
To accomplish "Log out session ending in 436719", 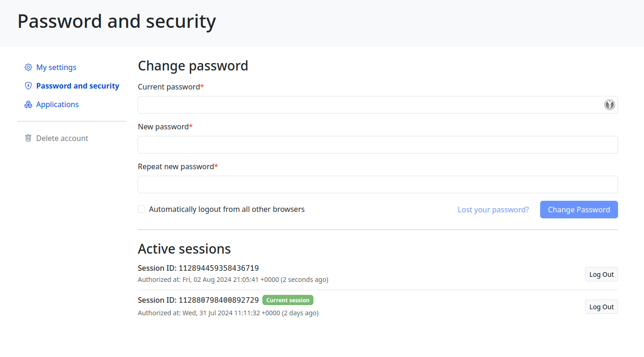I will point(601,274).
